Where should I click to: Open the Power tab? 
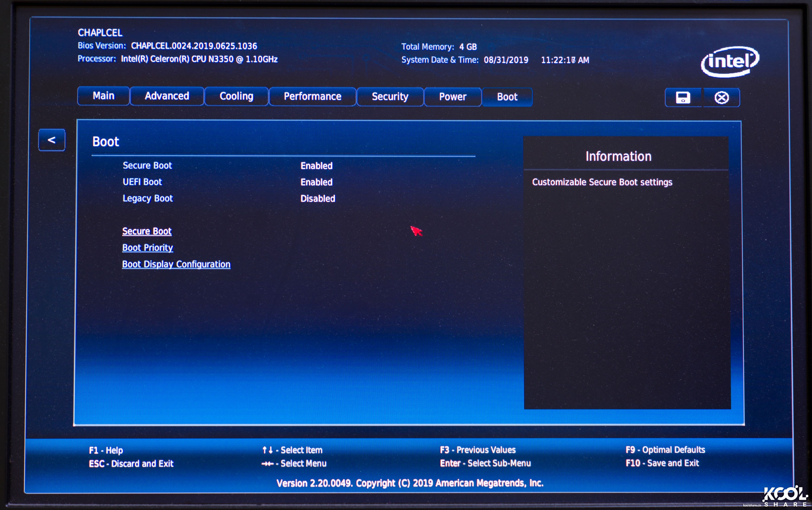coord(453,97)
